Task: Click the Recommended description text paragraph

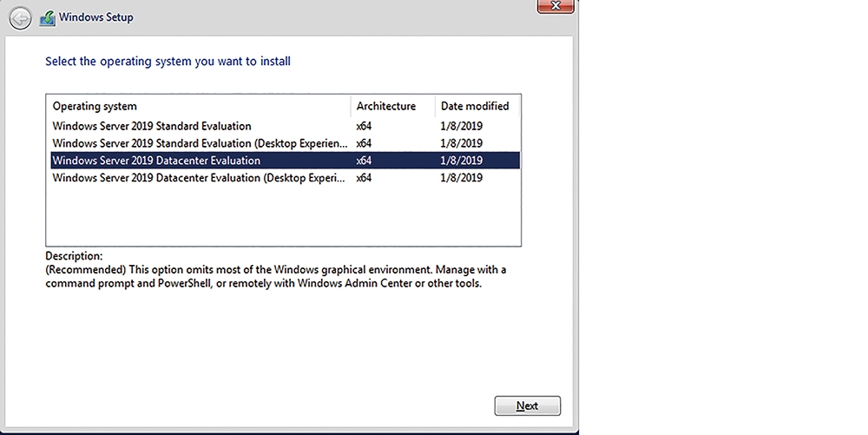Action: 276,277
